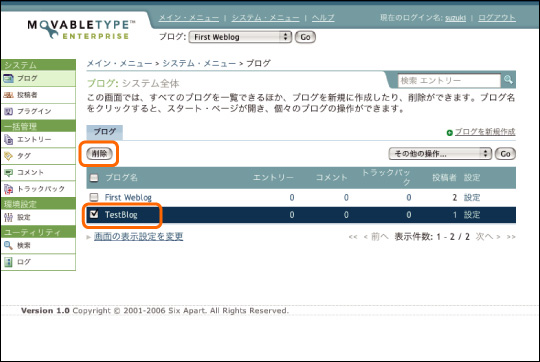
Task: Open the TestBlog blog link
Action: [121, 215]
